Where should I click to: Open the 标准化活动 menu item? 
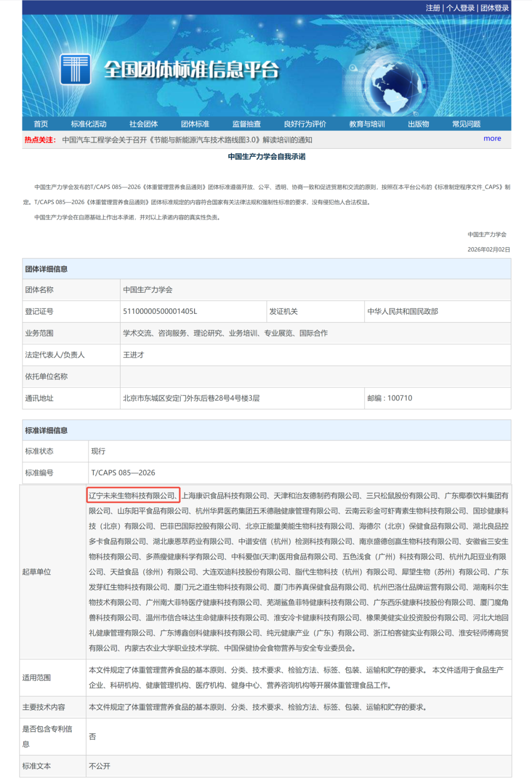(89, 124)
